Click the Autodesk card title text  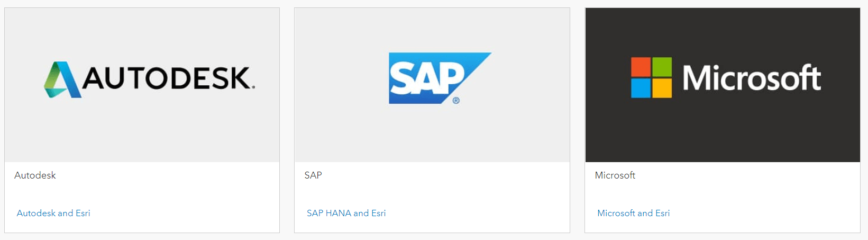coord(35,175)
